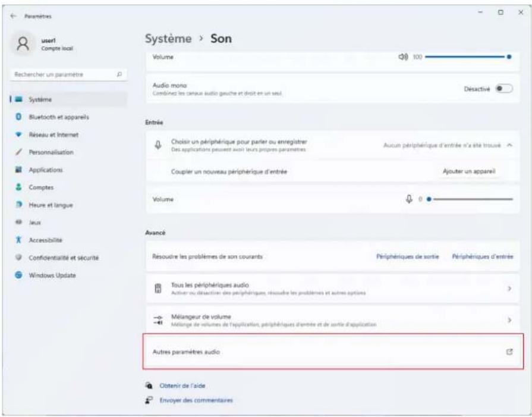This screenshot has height=417, width=532.
Task: Click the Audio mono label
Action: (169, 86)
